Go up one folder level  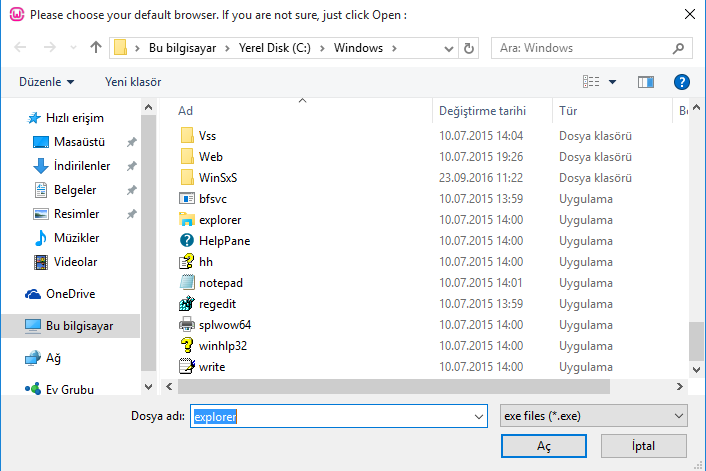pyautogui.click(x=95, y=47)
